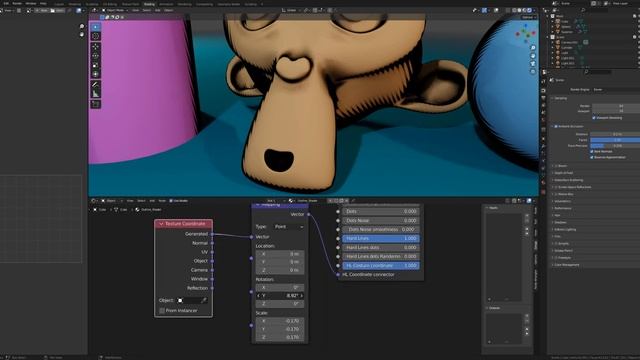Open the shader type Object dropdown in node editor
640x360 pixels.
point(111,201)
